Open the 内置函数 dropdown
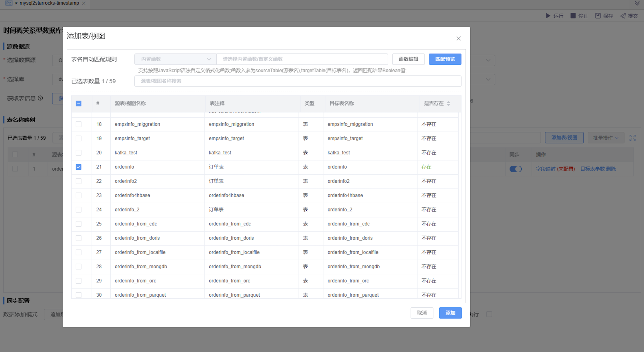This screenshot has width=644, height=352. pos(175,59)
